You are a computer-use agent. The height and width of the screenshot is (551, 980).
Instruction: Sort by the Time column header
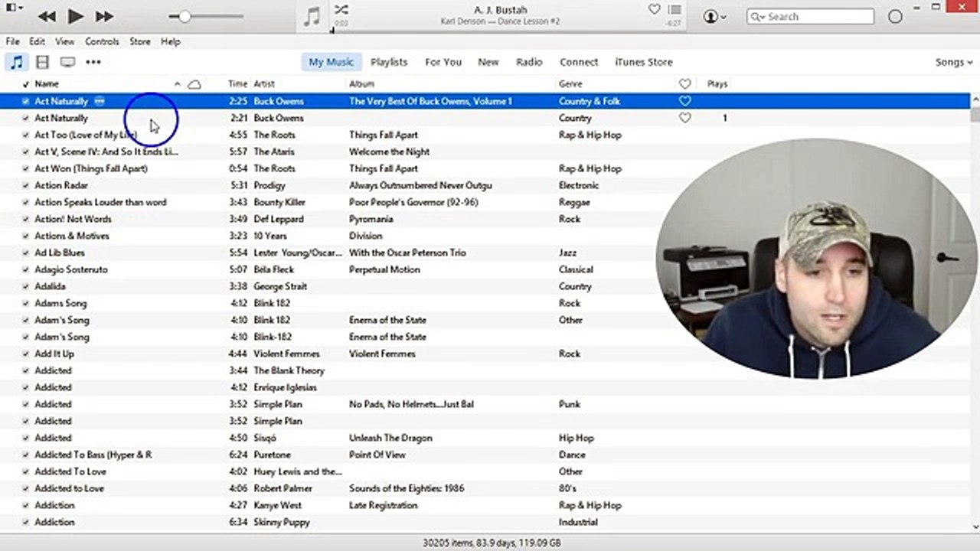(237, 84)
